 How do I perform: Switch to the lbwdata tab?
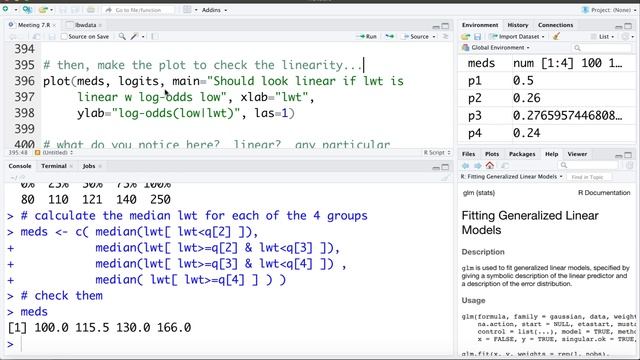pyautogui.click(x=85, y=25)
